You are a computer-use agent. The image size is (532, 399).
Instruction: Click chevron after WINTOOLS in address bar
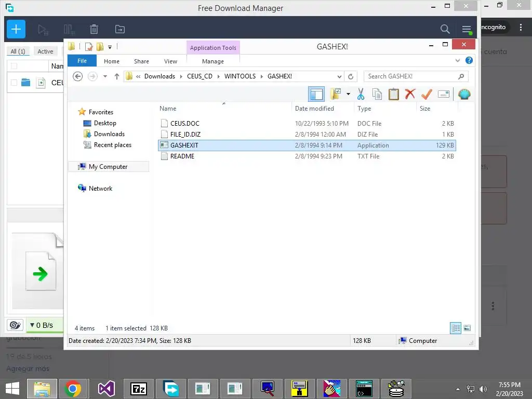click(262, 76)
